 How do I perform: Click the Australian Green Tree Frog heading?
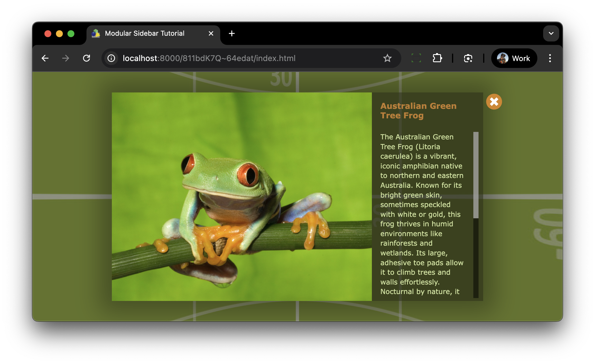(418, 111)
